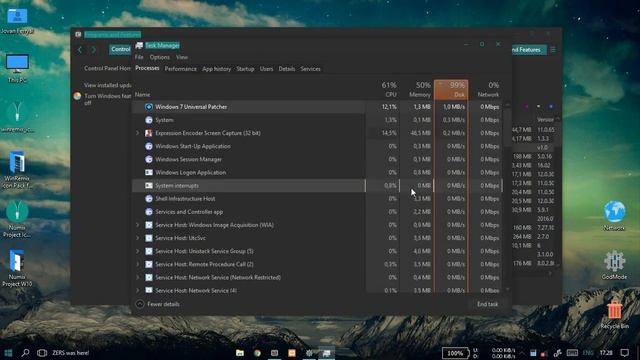
Task: Click the Services and Controller app icon
Action: click(x=149, y=212)
